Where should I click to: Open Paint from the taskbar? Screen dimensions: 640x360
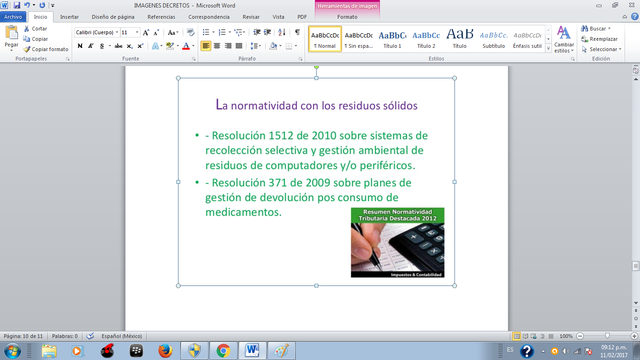tap(281, 351)
